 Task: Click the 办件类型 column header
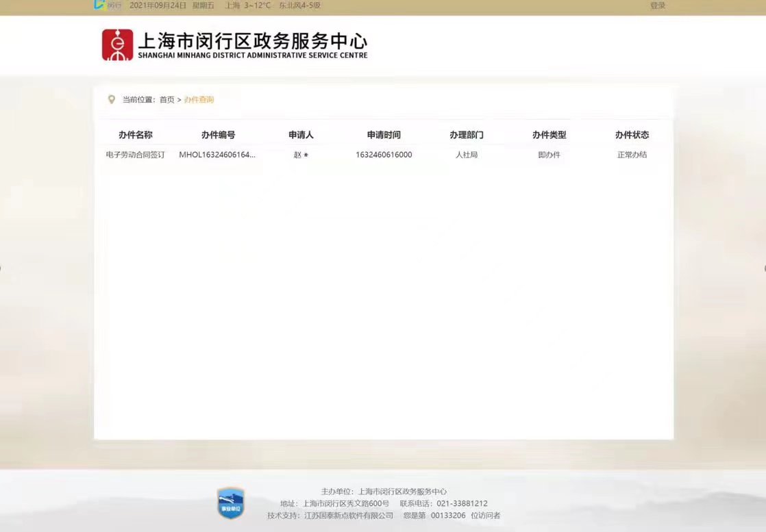(549, 135)
